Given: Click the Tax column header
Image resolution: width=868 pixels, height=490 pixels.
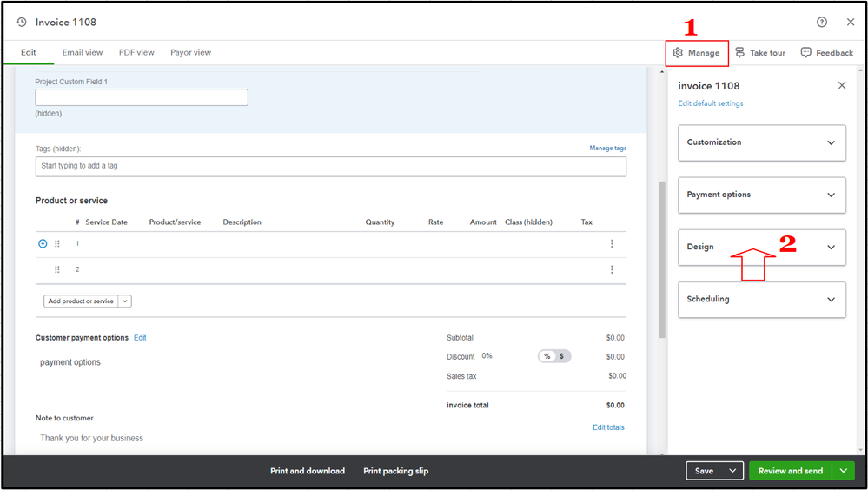Looking at the screenshot, I should pos(586,222).
